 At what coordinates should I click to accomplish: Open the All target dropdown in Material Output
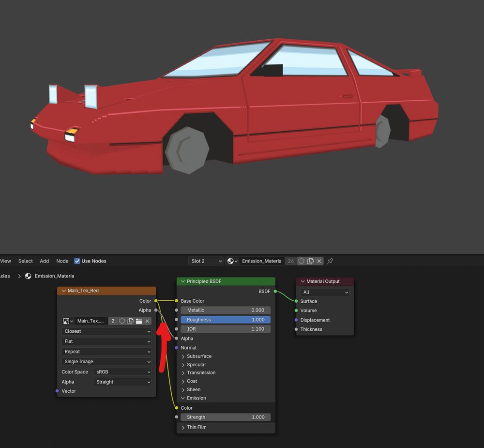click(325, 292)
